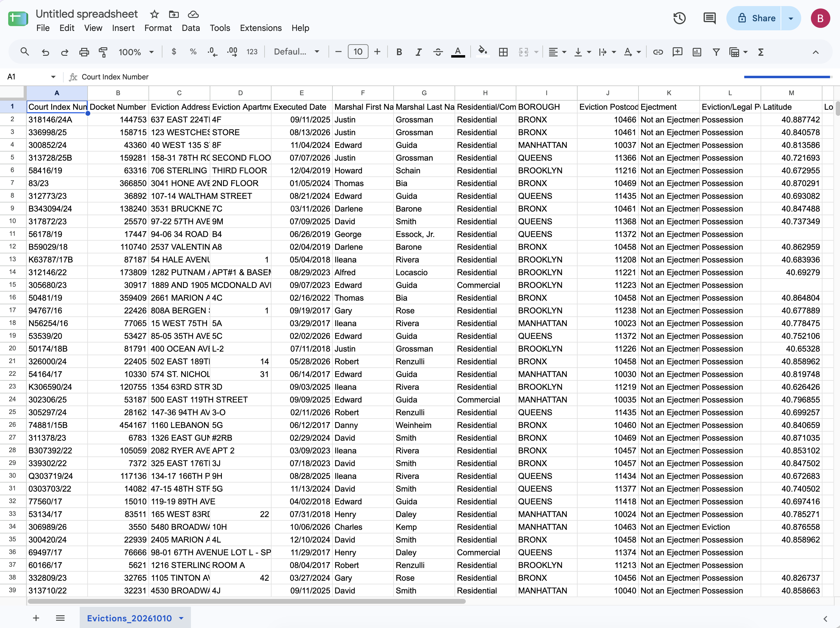Open version history clock icon
The image size is (840, 628).
679,18
